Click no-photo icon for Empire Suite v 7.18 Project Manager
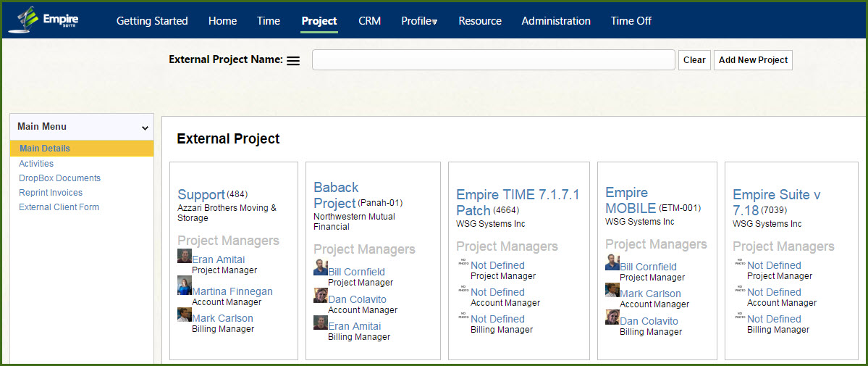Screen dimensions: 868x366 tap(740, 262)
